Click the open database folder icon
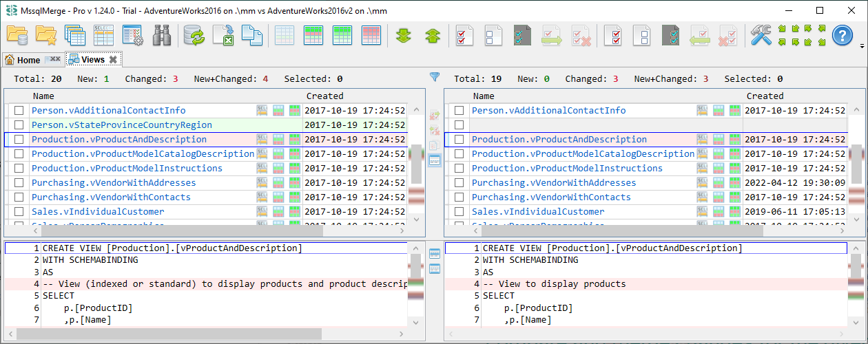Screen dimensions: 868x344 coord(17,35)
